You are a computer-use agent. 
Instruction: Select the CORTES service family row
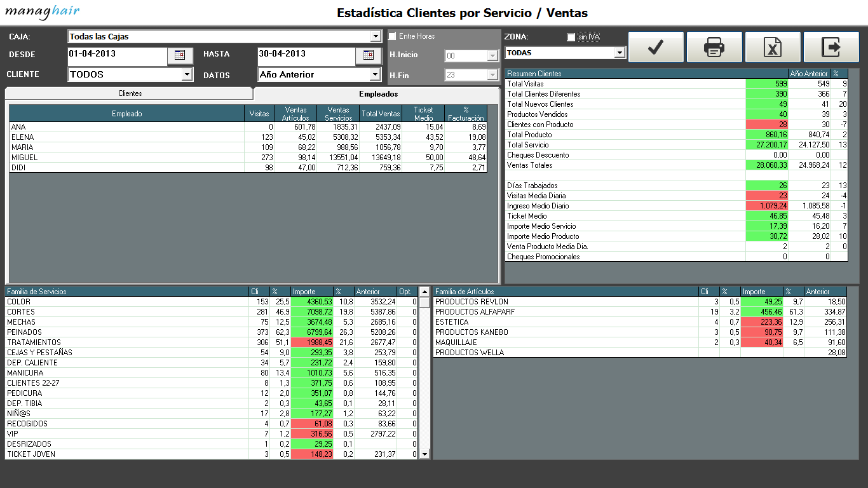coord(212,312)
